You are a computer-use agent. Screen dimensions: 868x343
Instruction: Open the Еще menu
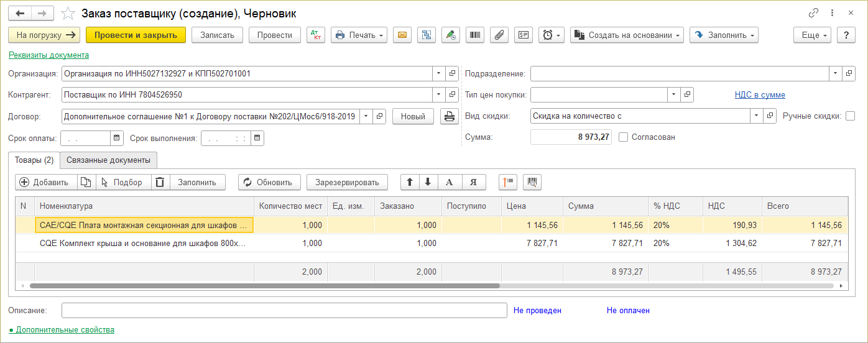click(813, 35)
